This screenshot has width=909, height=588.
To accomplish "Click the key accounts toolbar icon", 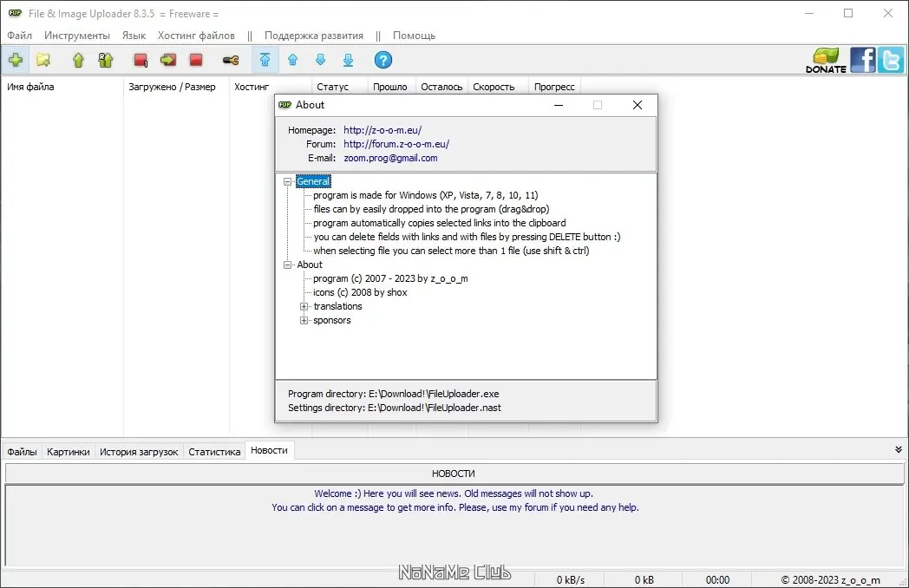I will tap(231, 61).
